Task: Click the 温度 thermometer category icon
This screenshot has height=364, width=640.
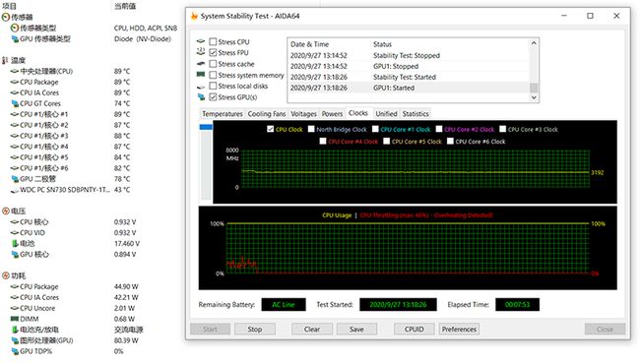Action: 5,60
